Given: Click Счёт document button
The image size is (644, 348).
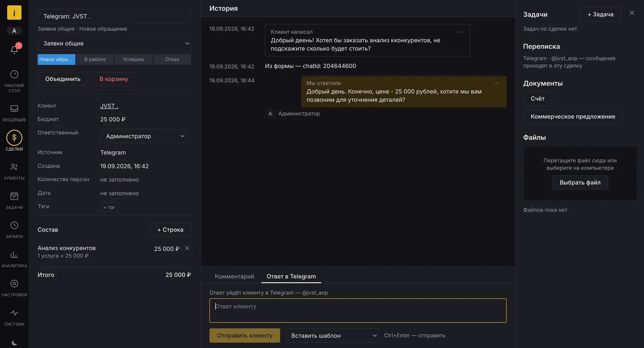Looking at the screenshot, I should point(538,99).
